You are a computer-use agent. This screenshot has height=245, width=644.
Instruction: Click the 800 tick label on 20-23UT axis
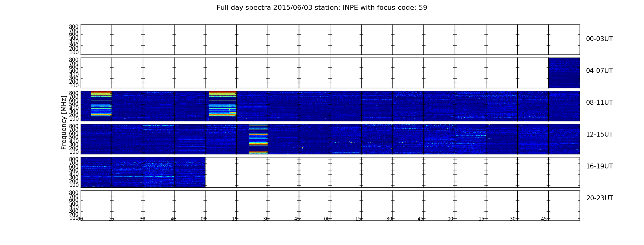click(74, 193)
